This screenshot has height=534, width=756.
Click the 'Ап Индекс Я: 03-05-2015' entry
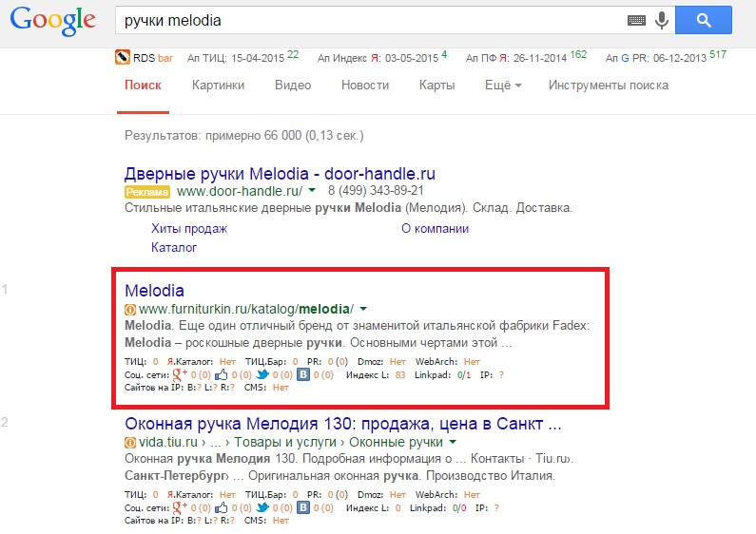pyautogui.click(x=382, y=57)
